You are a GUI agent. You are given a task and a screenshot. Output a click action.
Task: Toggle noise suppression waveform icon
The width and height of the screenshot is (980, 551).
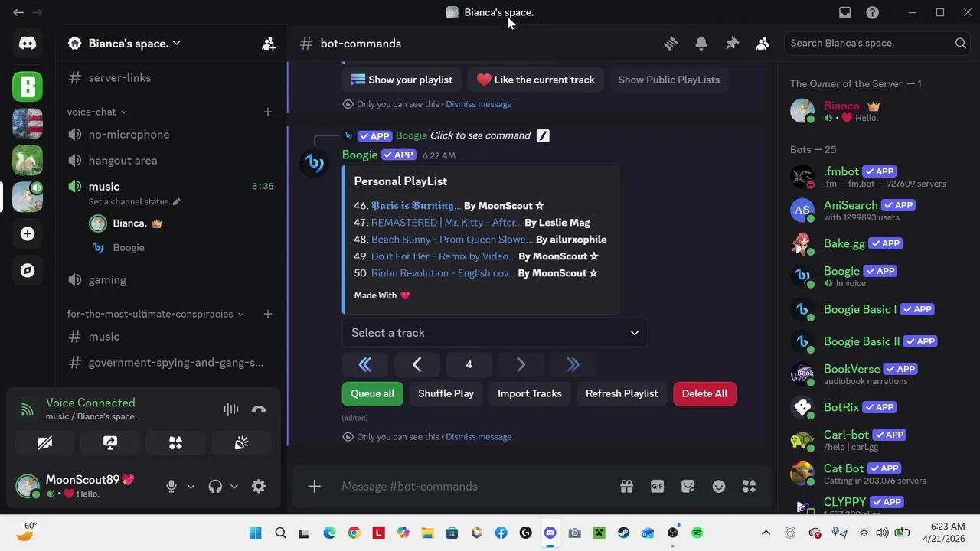[230, 409]
